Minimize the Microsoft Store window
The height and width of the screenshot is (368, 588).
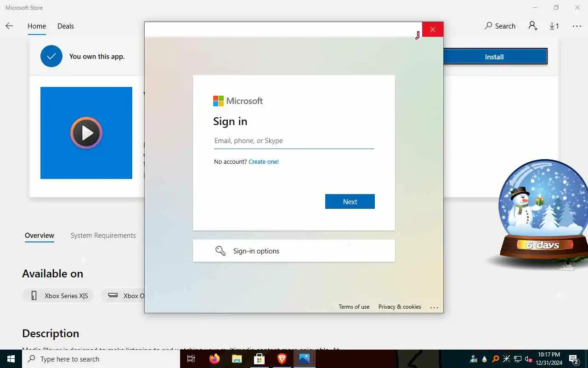pyautogui.click(x=535, y=7)
